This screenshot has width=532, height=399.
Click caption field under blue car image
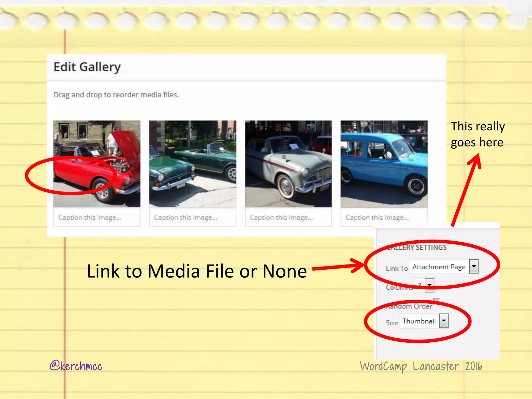click(384, 217)
